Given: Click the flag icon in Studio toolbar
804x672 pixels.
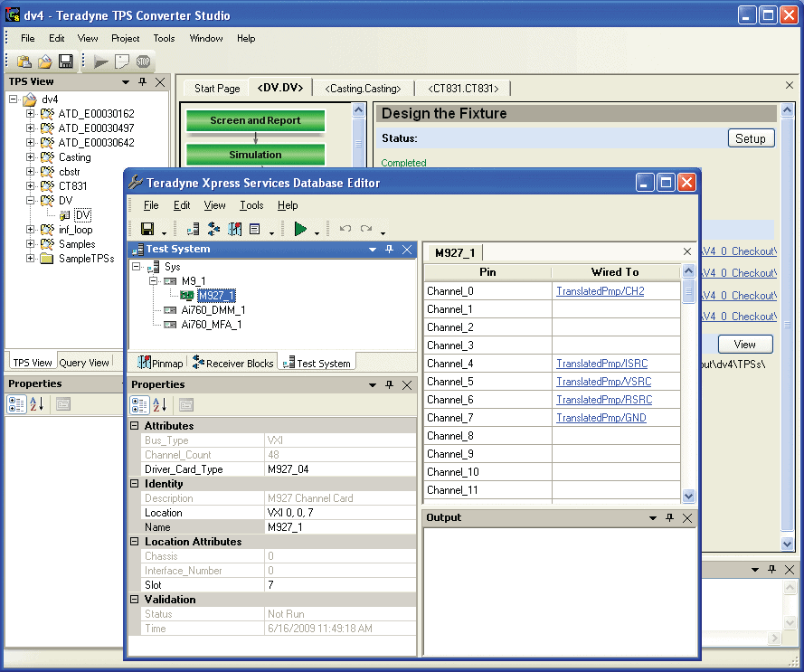Looking at the screenshot, I should point(122,62).
